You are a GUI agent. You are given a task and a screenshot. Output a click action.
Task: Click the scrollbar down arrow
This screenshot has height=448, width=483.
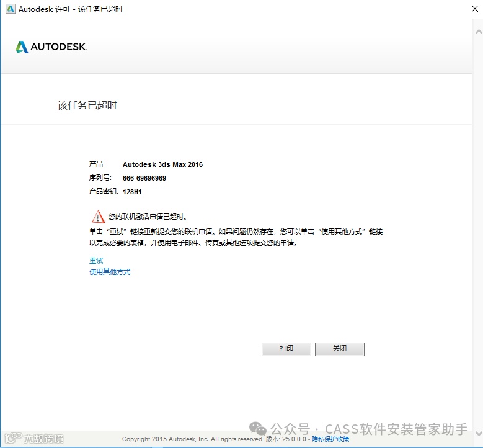pos(479,433)
